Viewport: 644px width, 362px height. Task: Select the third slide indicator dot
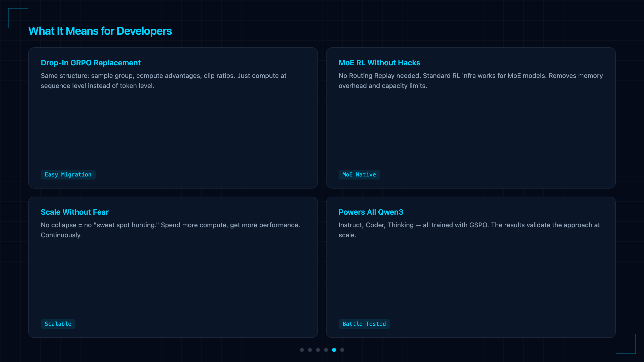pos(318,350)
